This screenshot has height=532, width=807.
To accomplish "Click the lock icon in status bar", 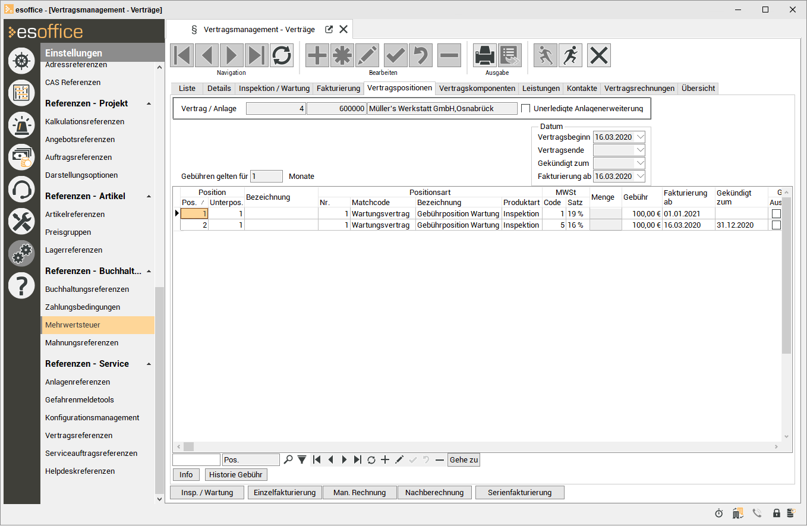I will [x=776, y=513].
